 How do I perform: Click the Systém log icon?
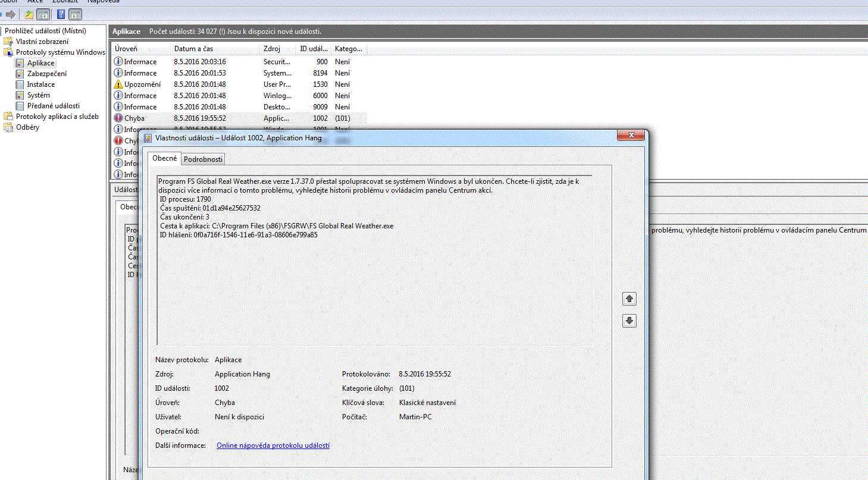20,95
